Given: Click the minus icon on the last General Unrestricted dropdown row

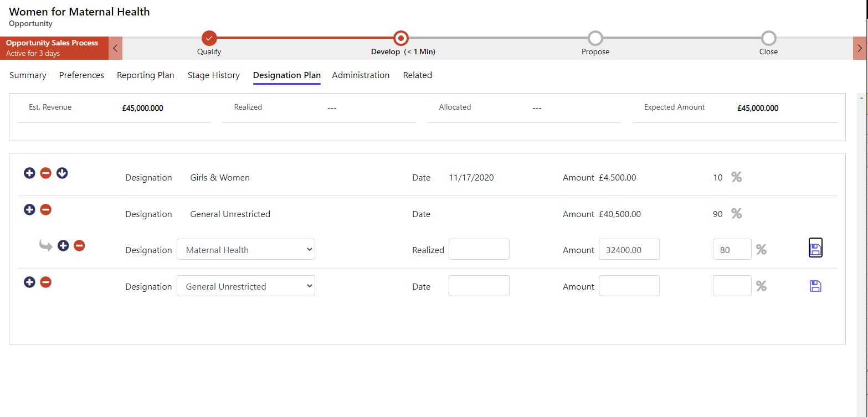Looking at the screenshot, I should click(46, 282).
